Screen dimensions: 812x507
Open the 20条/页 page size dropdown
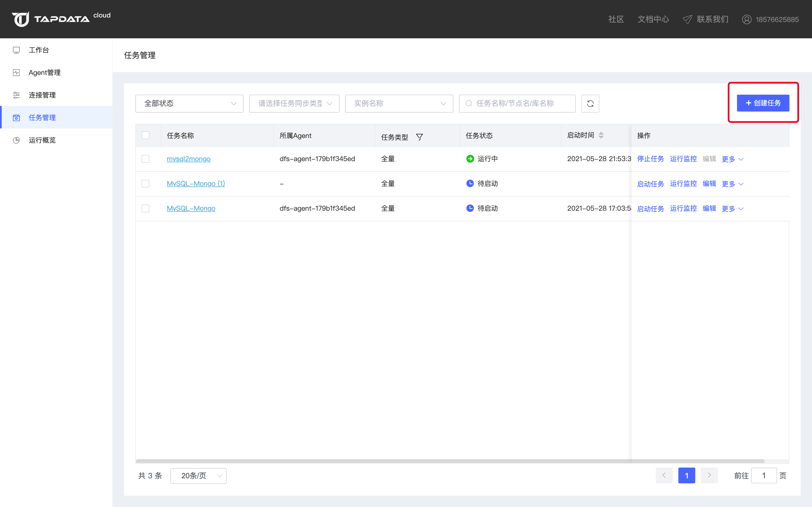pyautogui.click(x=198, y=475)
